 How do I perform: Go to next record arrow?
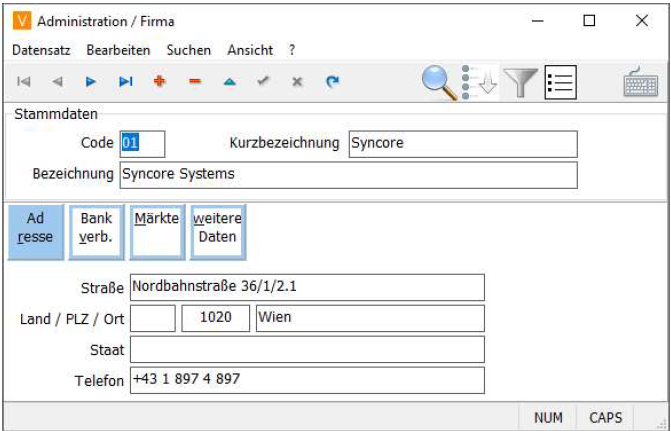point(91,82)
